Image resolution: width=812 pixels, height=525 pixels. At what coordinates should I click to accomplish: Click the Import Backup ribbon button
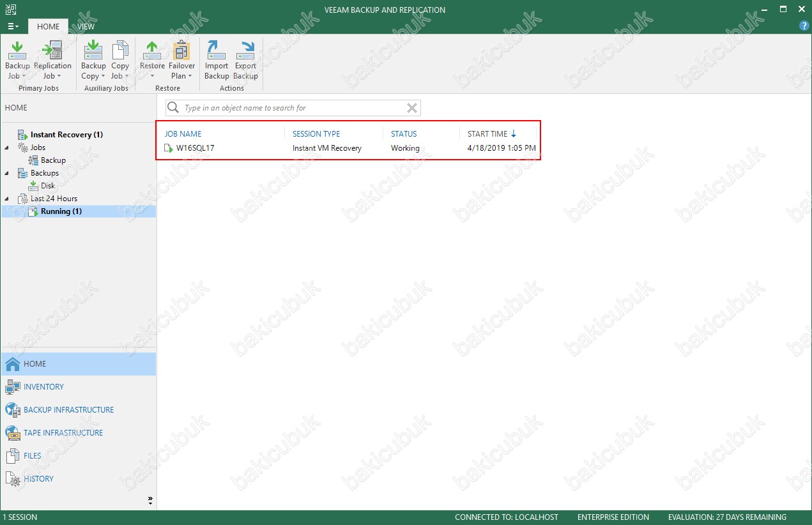217,60
